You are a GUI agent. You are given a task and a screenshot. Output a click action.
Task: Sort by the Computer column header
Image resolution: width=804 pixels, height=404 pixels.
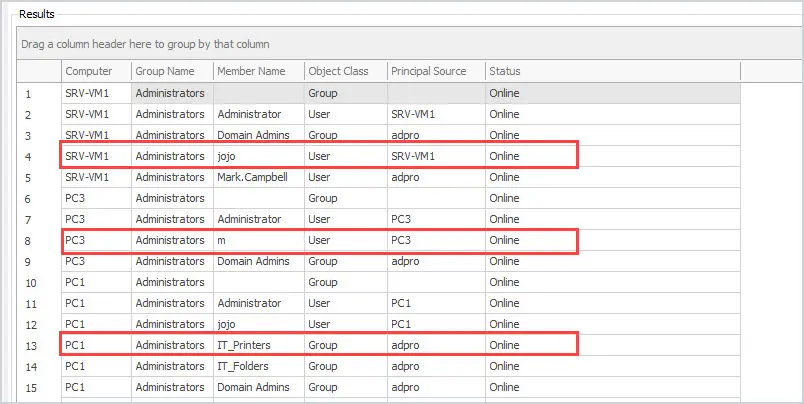click(x=96, y=71)
